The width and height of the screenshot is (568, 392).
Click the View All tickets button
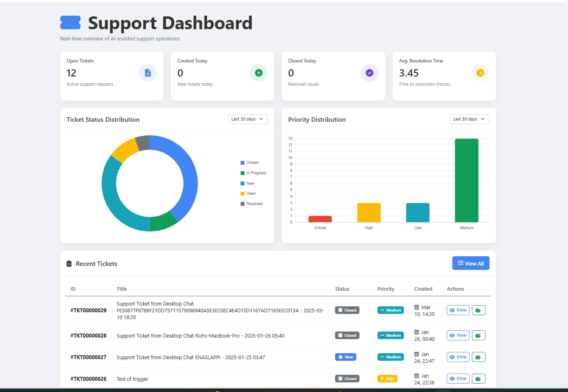point(471,263)
